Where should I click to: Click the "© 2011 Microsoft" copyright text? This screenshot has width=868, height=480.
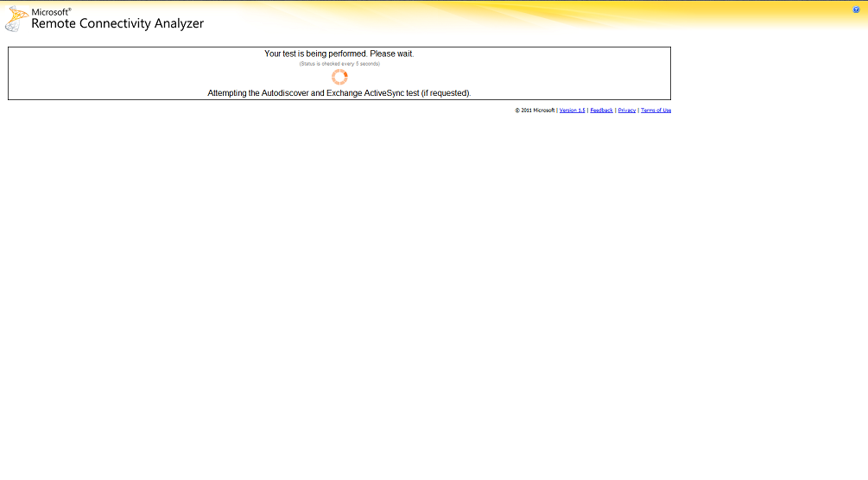coord(535,111)
